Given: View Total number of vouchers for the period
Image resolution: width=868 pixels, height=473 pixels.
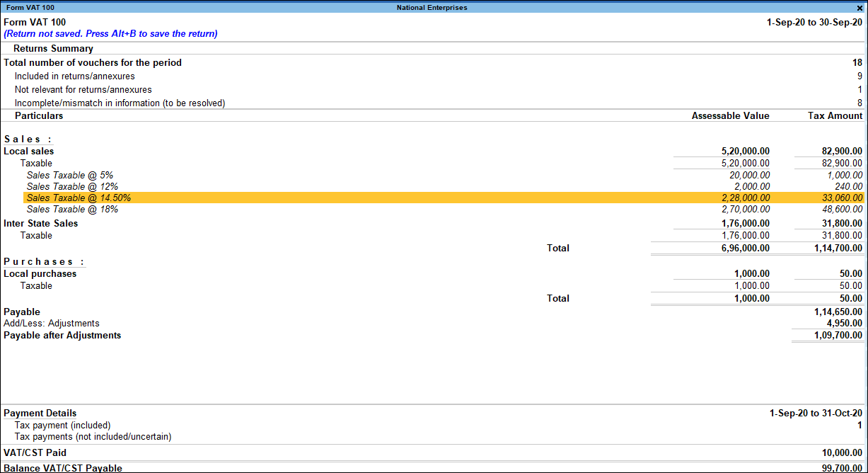Looking at the screenshot, I should coord(92,62).
